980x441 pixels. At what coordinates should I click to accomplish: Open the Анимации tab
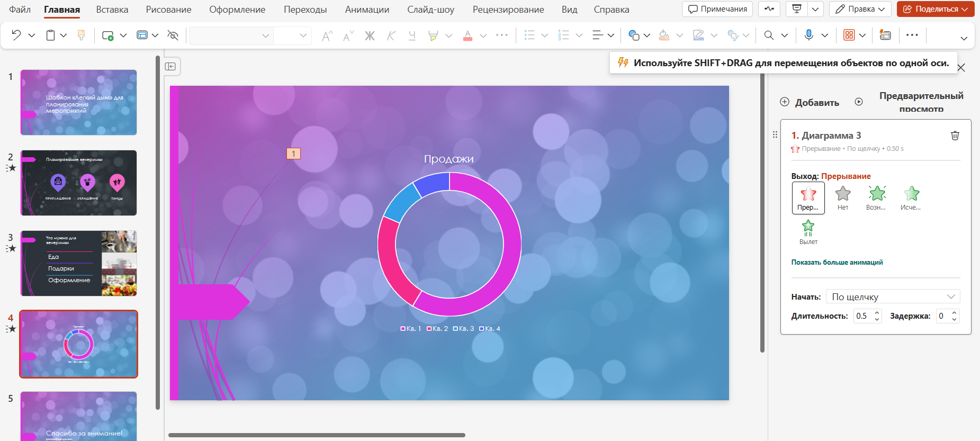(367, 10)
